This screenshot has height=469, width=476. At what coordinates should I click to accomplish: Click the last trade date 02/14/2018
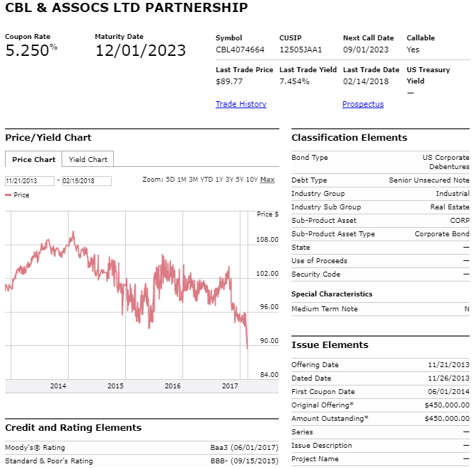point(366,81)
